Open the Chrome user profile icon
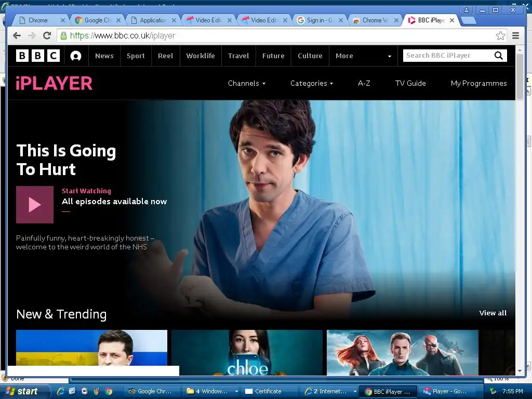Screen dimensions: 532x399 coord(467,10)
